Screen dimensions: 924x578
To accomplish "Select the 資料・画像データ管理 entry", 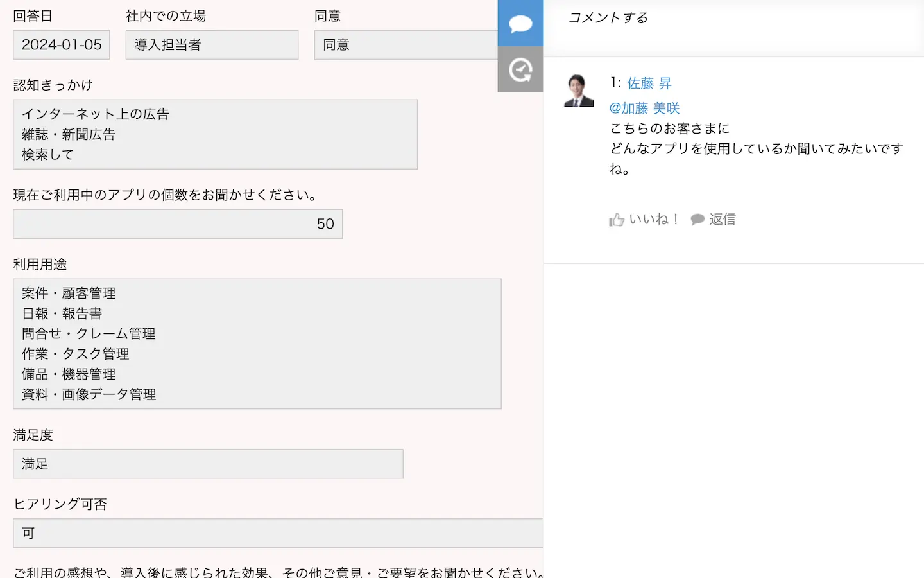I will pyautogui.click(x=89, y=394).
